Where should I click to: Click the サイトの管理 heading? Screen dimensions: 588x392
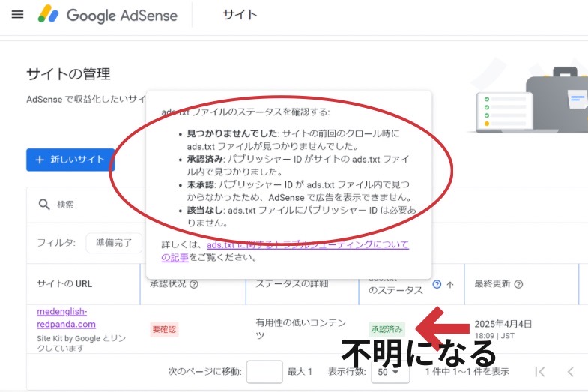click(x=69, y=74)
